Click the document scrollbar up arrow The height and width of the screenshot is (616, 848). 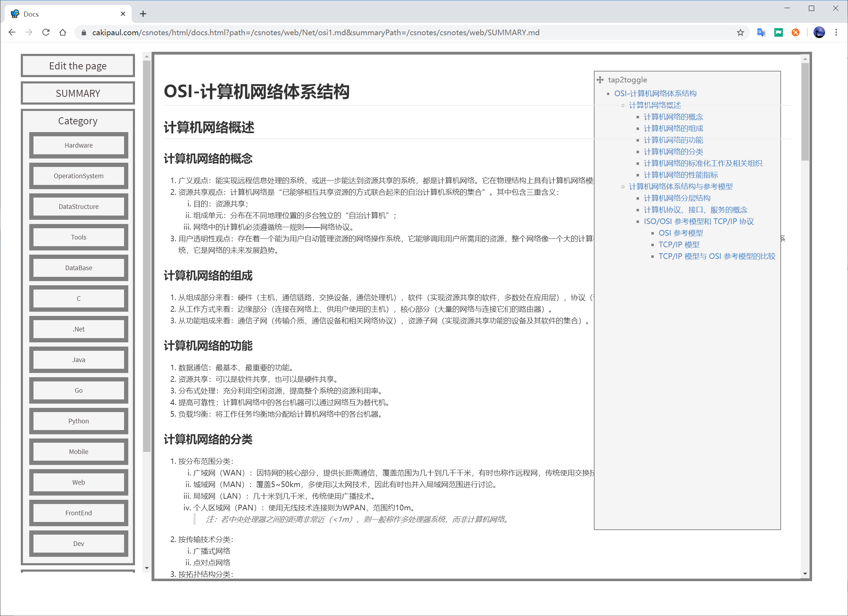805,59
